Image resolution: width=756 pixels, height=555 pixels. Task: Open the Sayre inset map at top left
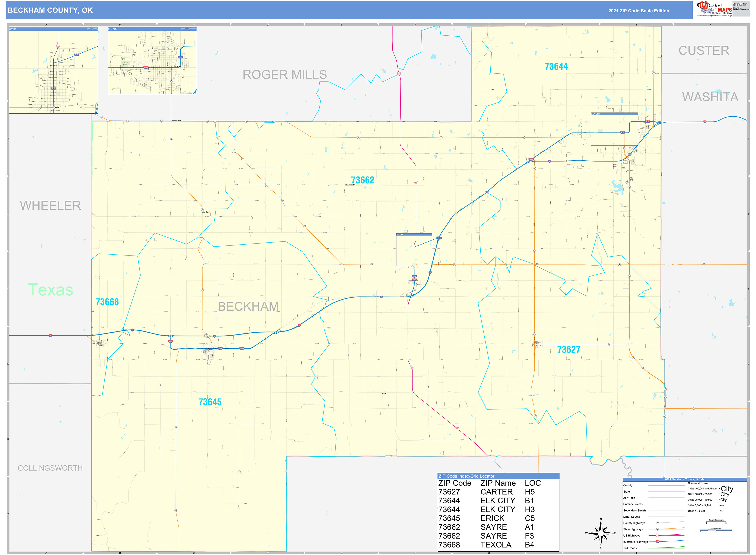(53, 70)
